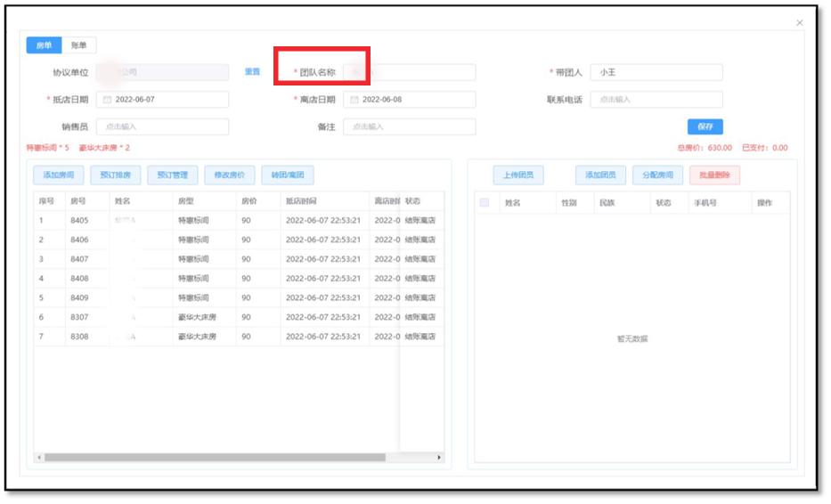Screen dimensions: 831x504
Task: Click the red 特惠标间 * 5 summary text
Action: pyautogui.click(x=48, y=148)
